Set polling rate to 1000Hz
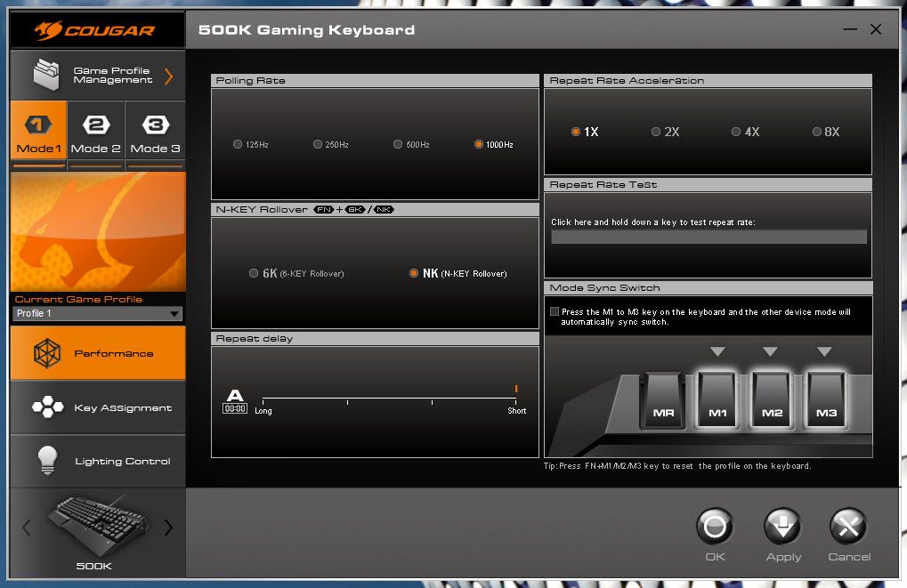Screen dimensions: 907x588 [x=478, y=144]
